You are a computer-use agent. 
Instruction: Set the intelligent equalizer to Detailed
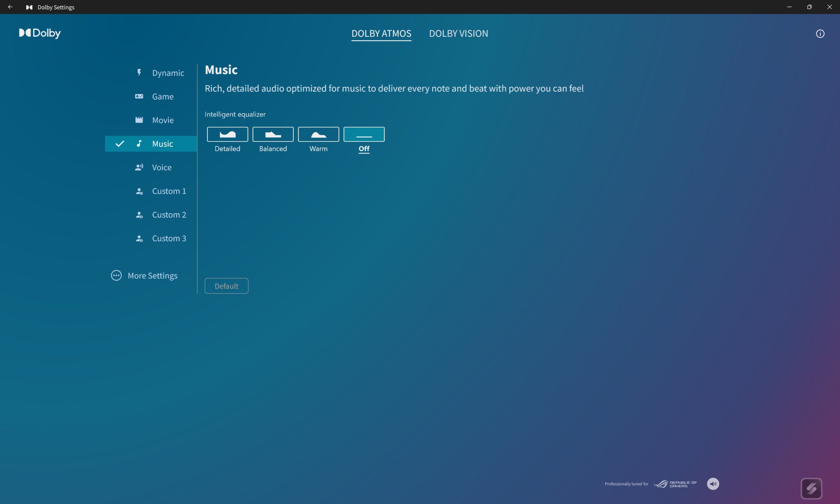click(227, 135)
